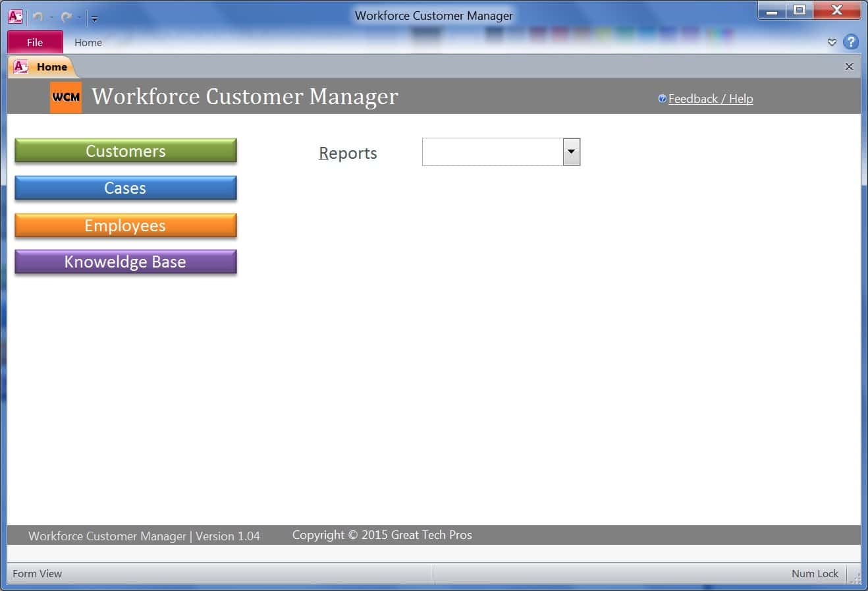Click the Version 1.04 footer text
This screenshot has height=591, width=868.
pos(228,536)
